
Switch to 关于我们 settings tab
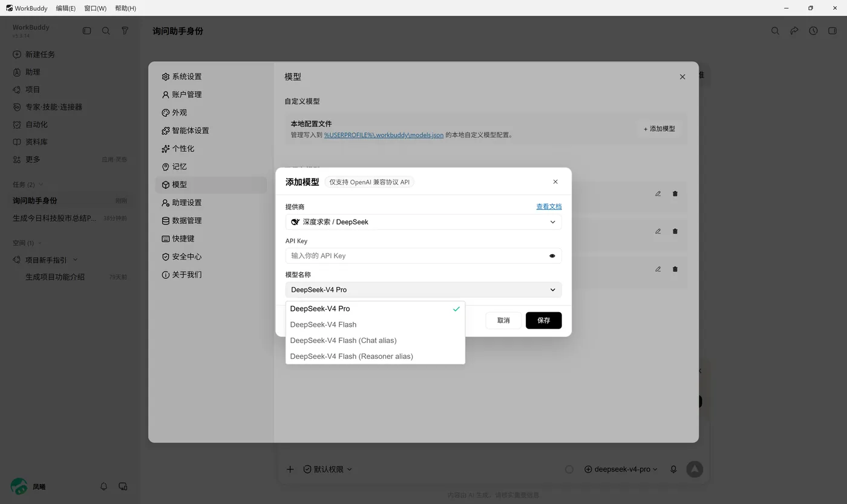click(211, 275)
